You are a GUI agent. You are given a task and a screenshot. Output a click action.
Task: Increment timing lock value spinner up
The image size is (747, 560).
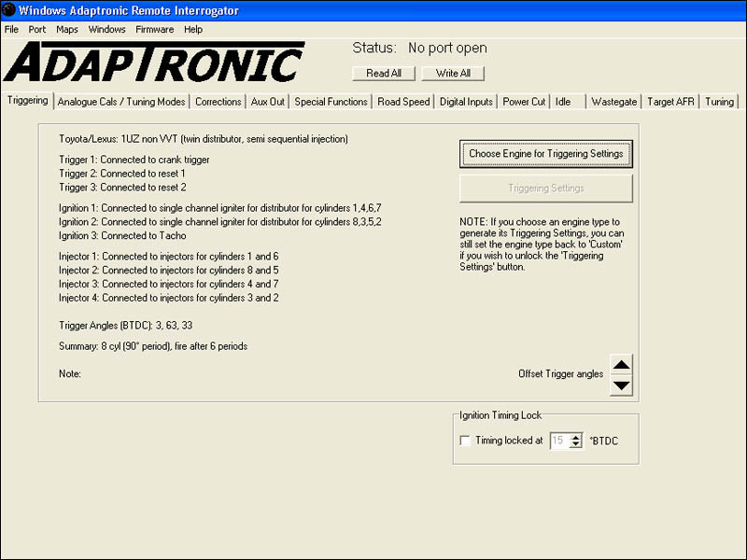coord(576,437)
